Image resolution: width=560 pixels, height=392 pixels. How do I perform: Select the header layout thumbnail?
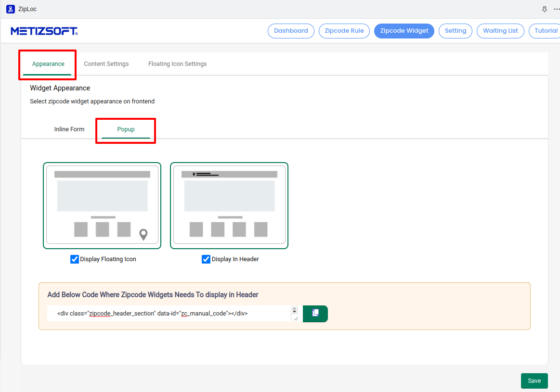coord(229,205)
